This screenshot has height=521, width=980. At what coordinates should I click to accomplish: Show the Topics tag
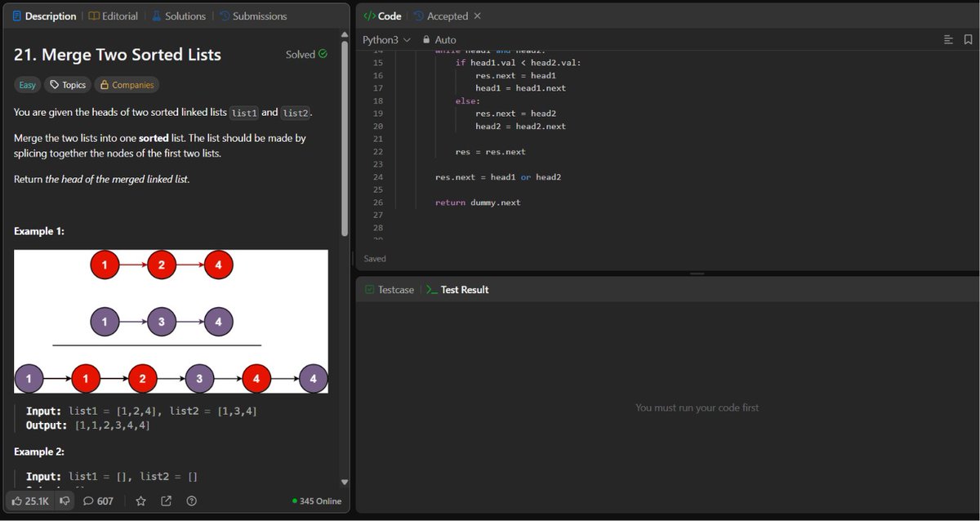[x=68, y=85]
